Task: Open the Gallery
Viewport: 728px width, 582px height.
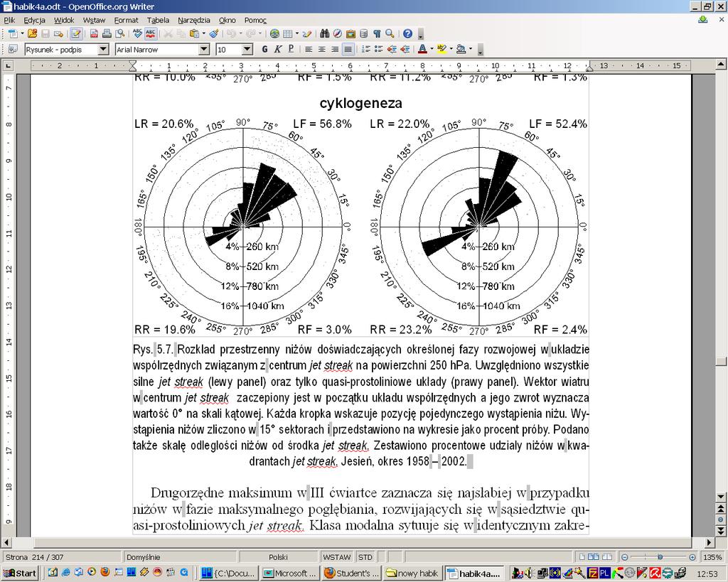Action: (x=350, y=33)
